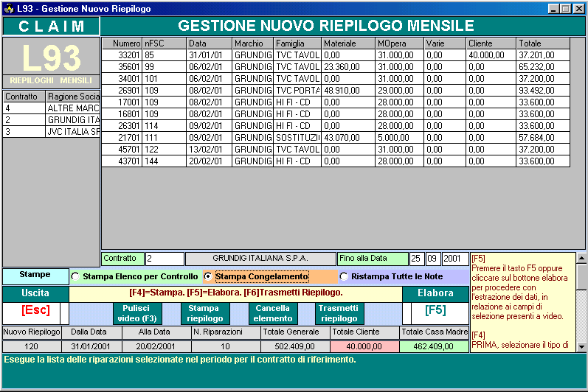Select contract row ALTRE MARC
Viewport: 588px width, 392px height.
pyautogui.click(x=51, y=108)
